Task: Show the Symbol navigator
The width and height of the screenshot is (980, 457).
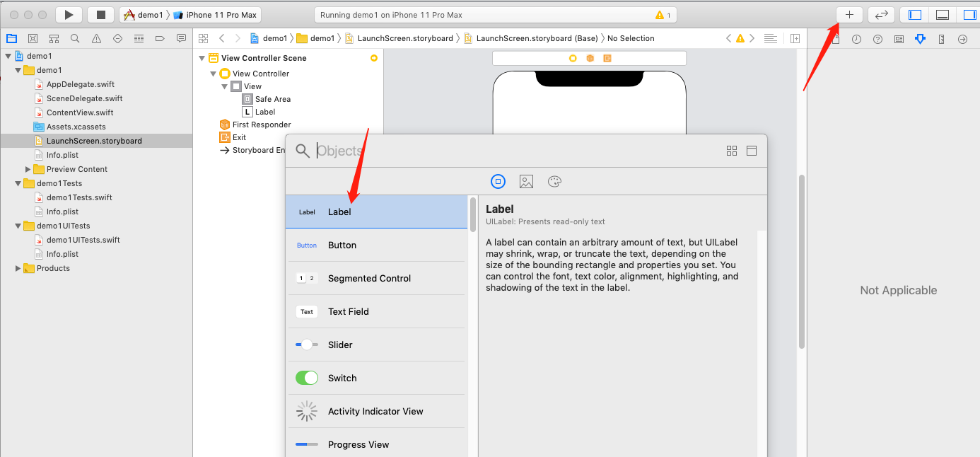Action: coord(54,38)
